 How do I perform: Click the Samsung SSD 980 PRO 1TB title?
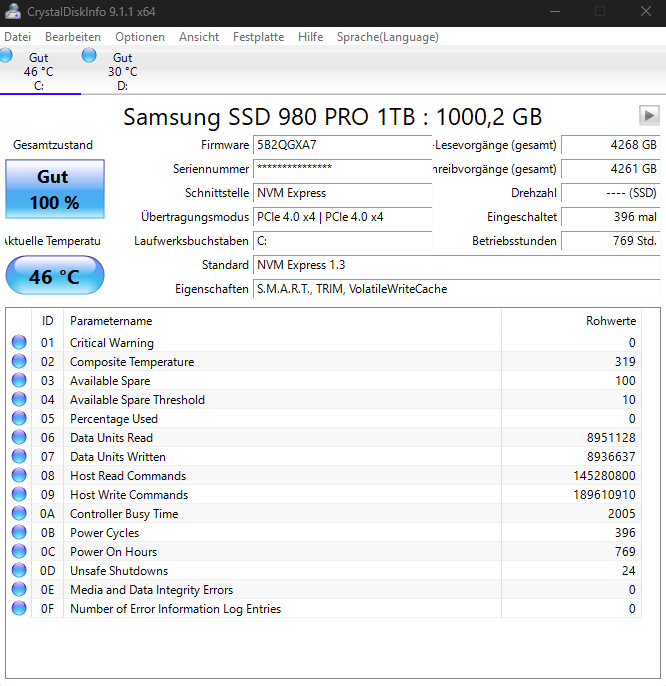point(333,117)
